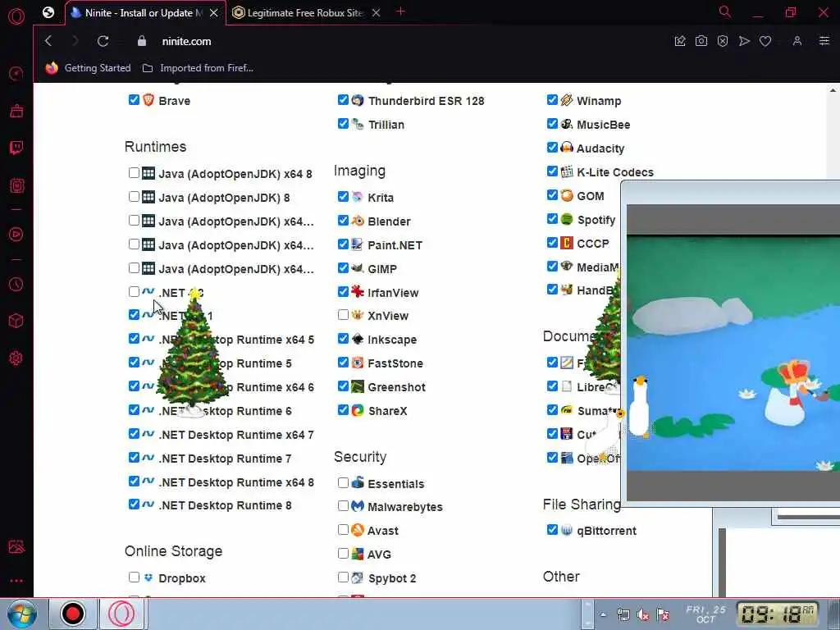This screenshot has height=630, width=840.
Task: Open History from the Opera sidebar
Action: coord(16,285)
